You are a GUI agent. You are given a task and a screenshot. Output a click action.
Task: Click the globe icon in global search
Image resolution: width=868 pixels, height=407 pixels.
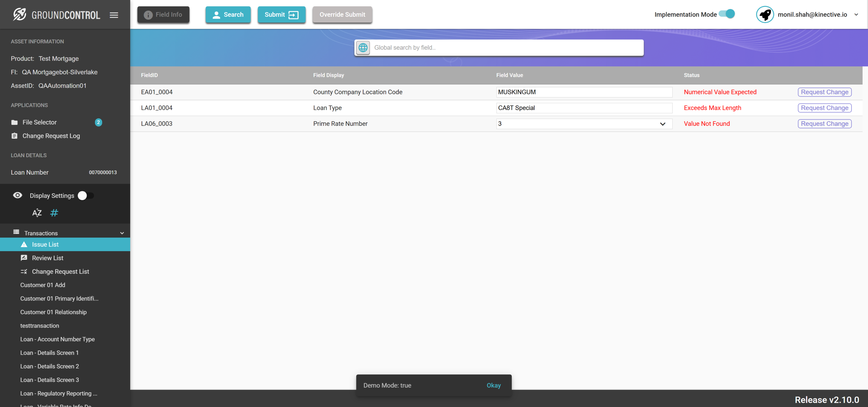(x=363, y=47)
